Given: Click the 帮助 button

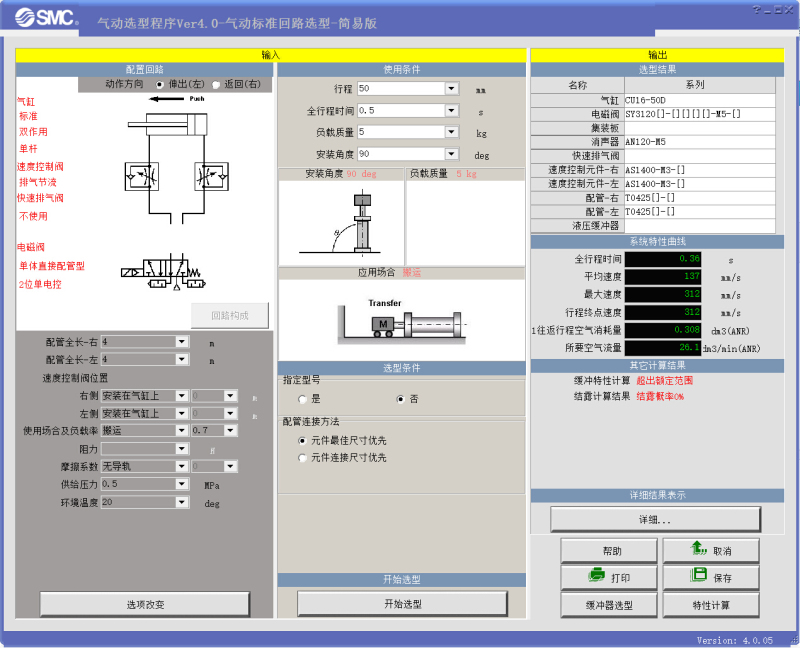Looking at the screenshot, I should tap(609, 551).
